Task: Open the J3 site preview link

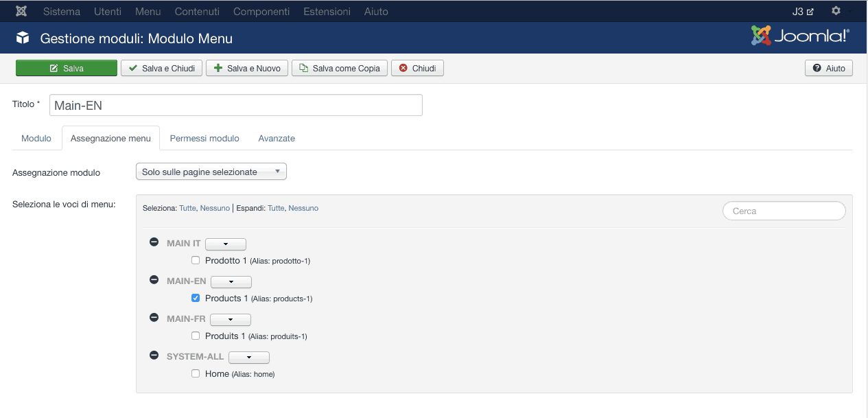Action: (x=802, y=12)
